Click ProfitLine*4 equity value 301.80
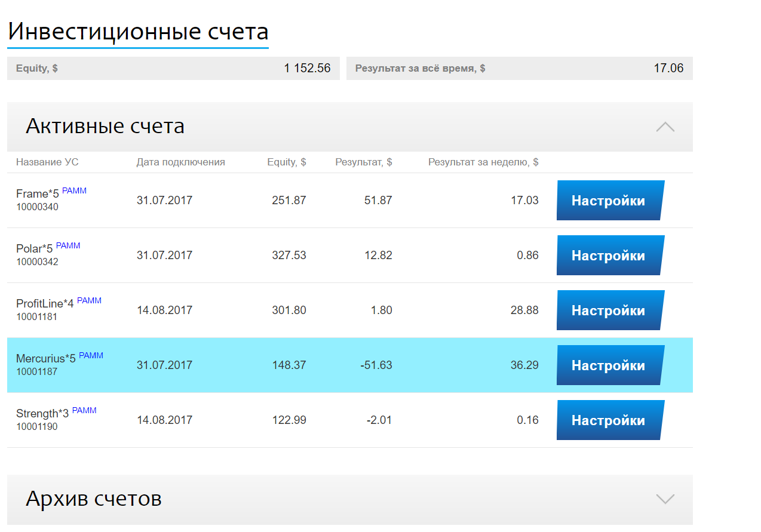 click(289, 310)
